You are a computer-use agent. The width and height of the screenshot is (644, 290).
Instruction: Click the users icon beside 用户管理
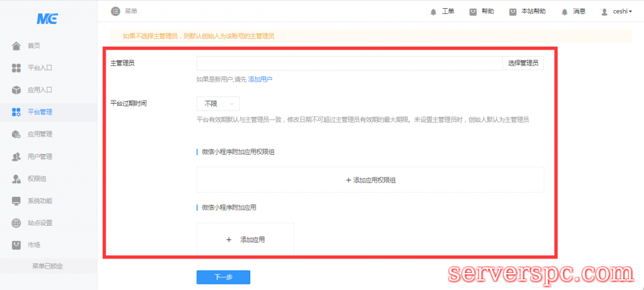point(16,157)
